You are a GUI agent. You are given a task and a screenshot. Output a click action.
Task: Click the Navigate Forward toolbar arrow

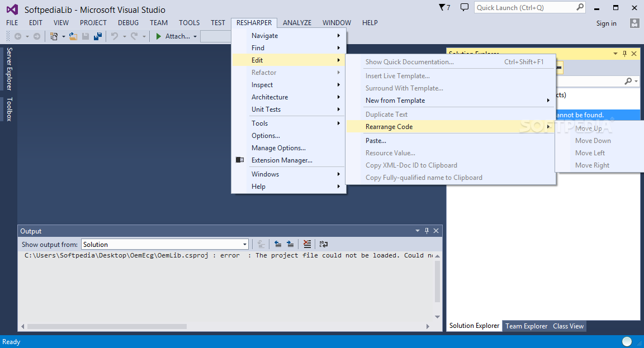(x=36, y=36)
